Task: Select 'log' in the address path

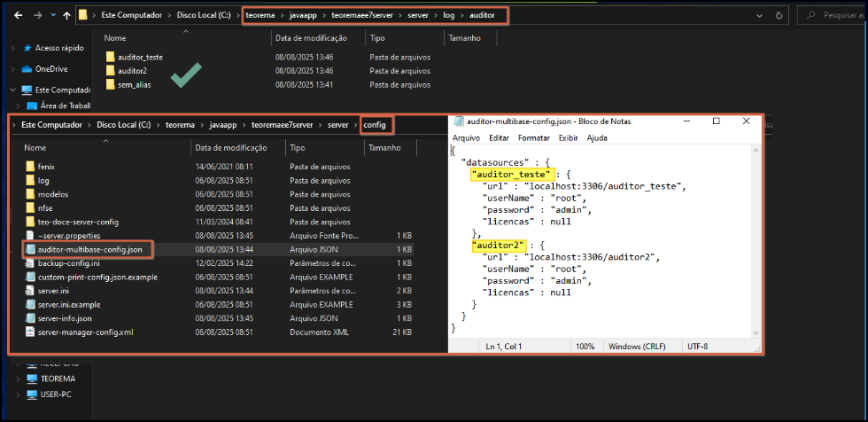Action: pos(448,15)
